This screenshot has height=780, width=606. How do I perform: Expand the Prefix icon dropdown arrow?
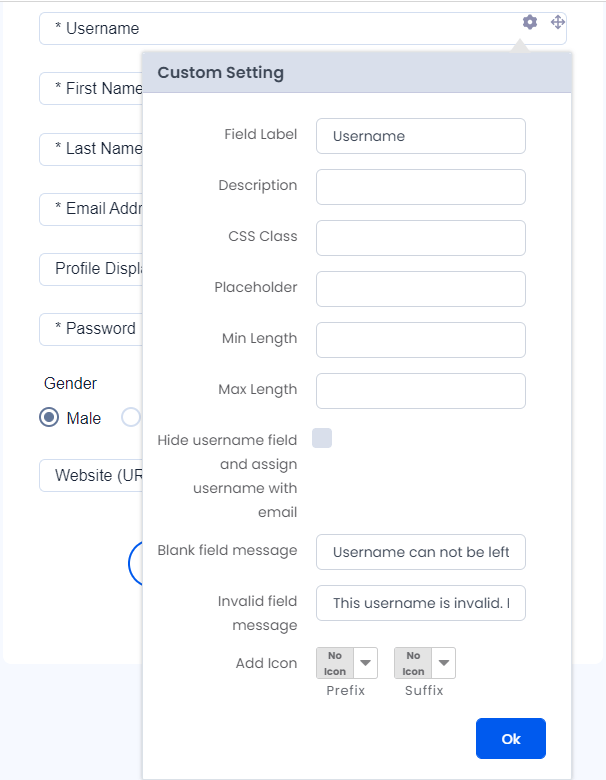click(365, 663)
